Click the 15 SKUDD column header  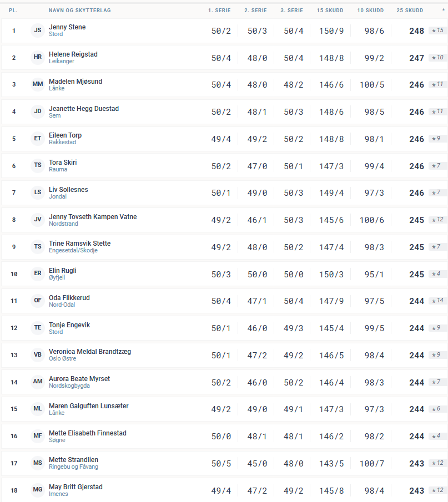(330, 11)
